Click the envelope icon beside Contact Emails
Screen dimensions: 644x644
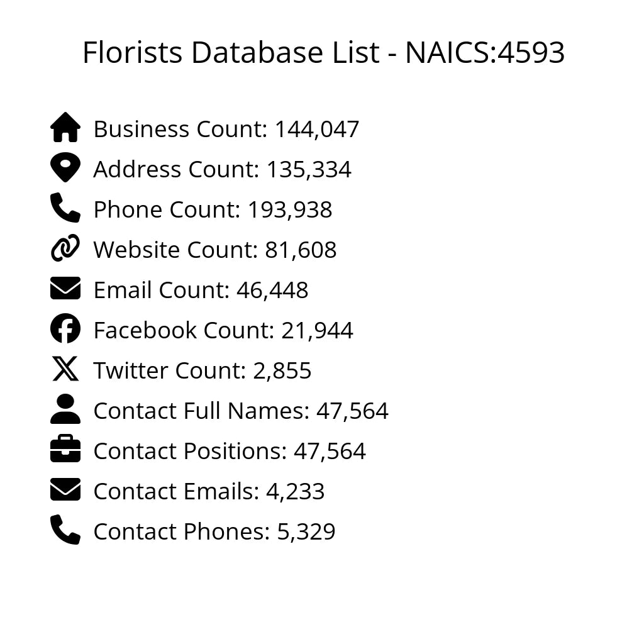[65, 490]
